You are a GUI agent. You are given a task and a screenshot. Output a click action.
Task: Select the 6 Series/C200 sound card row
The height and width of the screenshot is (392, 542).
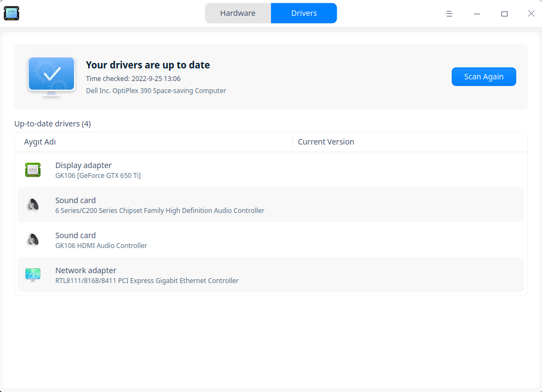point(271,205)
